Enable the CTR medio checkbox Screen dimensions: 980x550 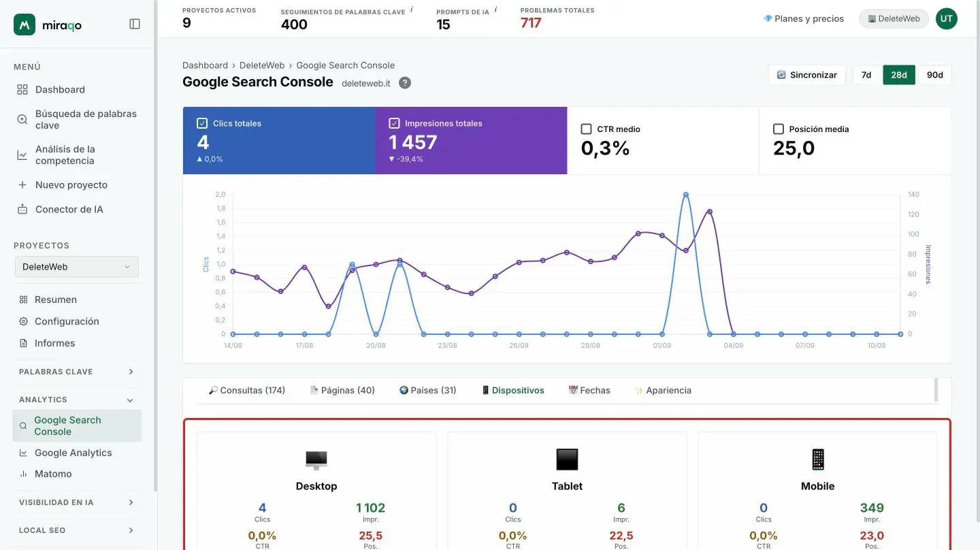coord(586,129)
